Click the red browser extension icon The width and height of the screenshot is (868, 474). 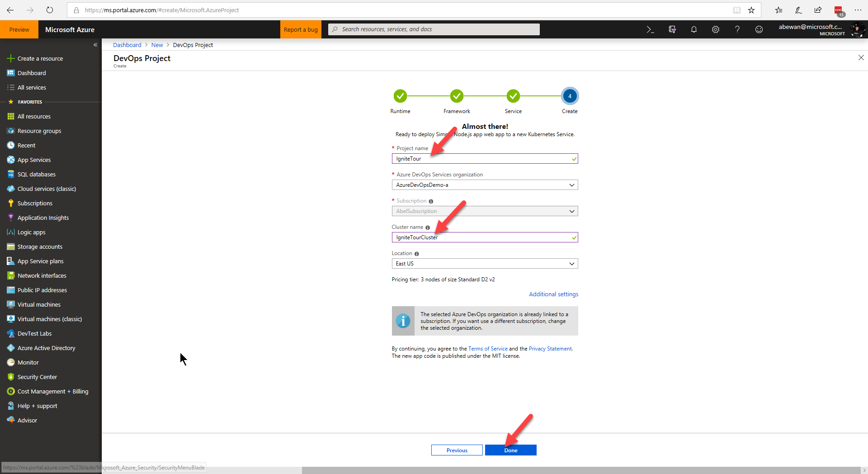[839, 11]
